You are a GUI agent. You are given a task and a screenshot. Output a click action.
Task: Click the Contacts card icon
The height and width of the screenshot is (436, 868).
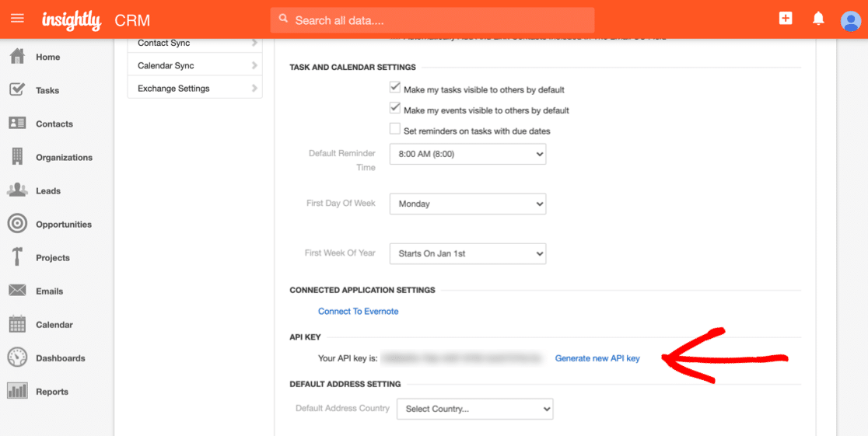pos(18,124)
